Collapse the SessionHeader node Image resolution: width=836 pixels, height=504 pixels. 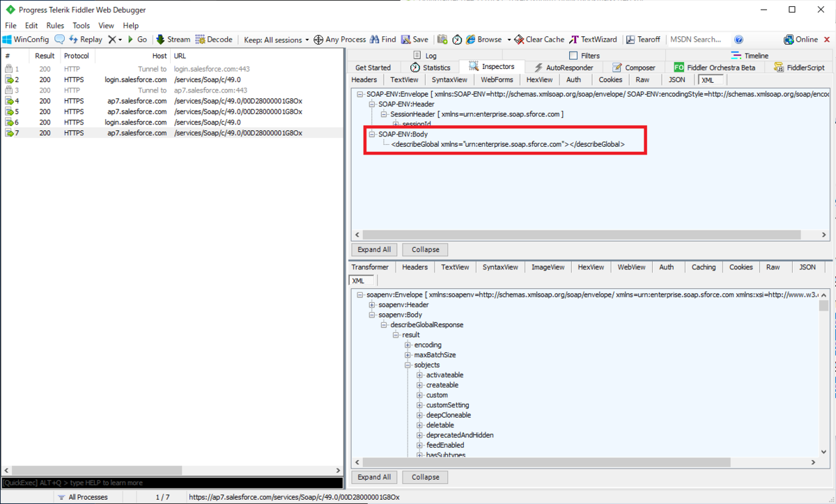click(383, 114)
